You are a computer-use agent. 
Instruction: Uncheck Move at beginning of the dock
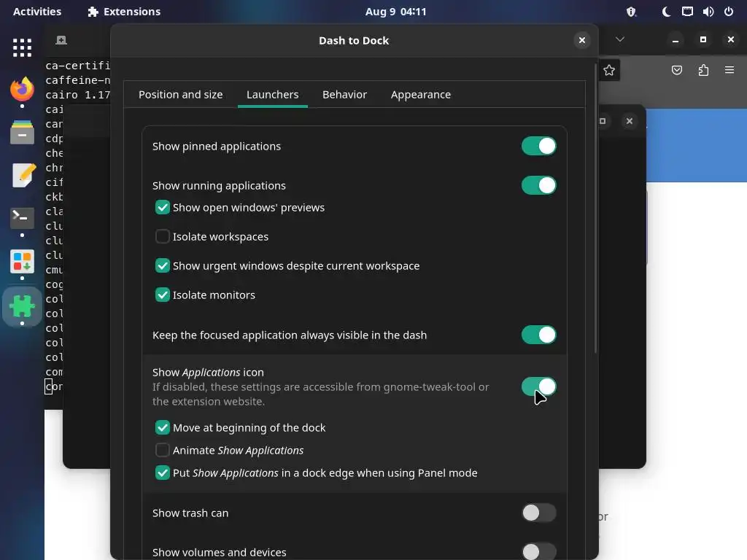pyautogui.click(x=163, y=427)
